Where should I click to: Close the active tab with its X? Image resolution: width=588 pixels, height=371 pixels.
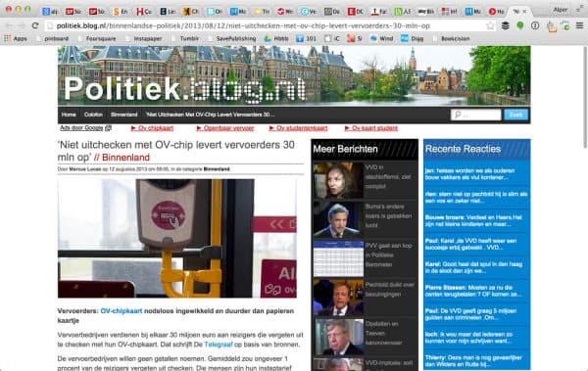[524, 12]
